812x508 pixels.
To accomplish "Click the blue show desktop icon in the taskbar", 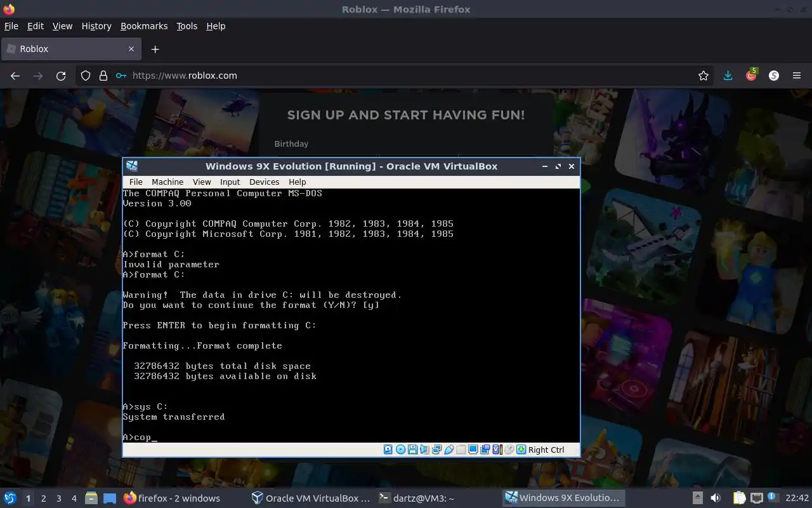I will (109, 498).
